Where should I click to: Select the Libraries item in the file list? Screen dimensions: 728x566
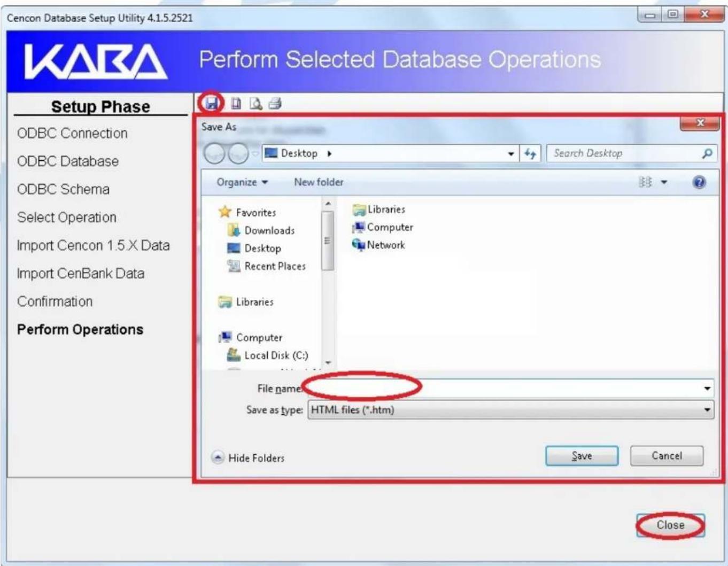pos(378,210)
